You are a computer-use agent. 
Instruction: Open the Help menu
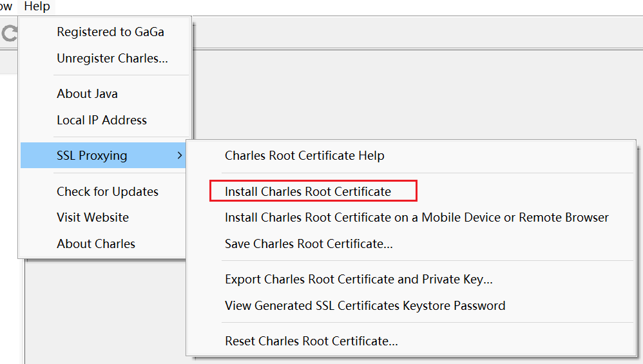pos(37,6)
